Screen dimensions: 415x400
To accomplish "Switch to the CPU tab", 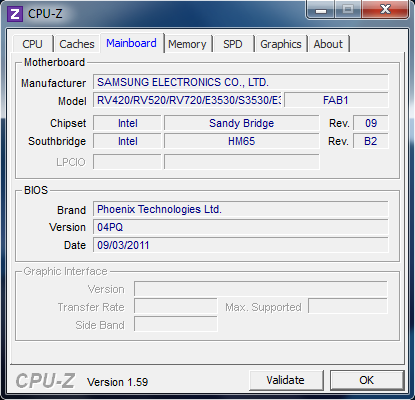I will pos(33,44).
